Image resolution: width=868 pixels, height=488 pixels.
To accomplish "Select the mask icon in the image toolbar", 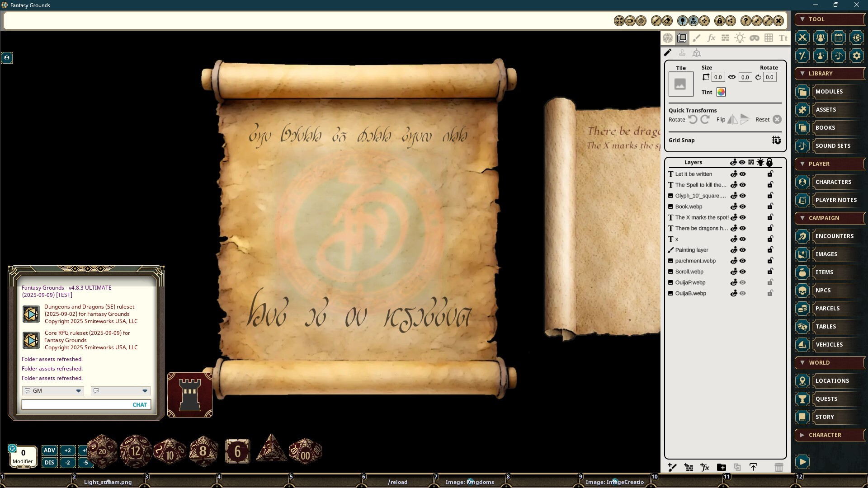I will tap(755, 38).
